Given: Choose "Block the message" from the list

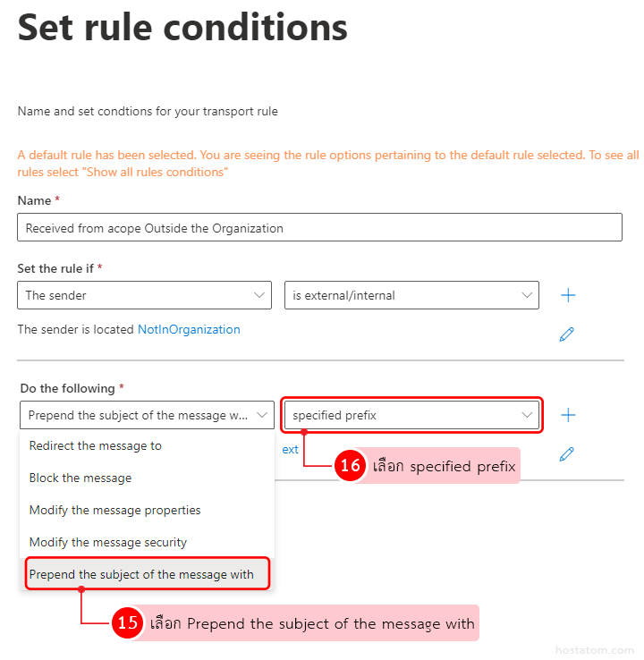Looking at the screenshot, I should 80,478.
